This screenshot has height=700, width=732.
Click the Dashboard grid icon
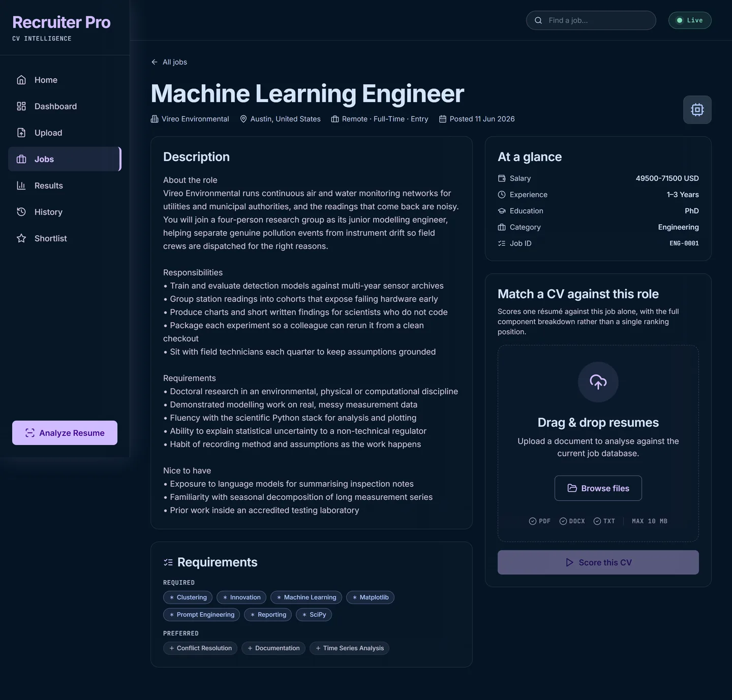point(21,106)
